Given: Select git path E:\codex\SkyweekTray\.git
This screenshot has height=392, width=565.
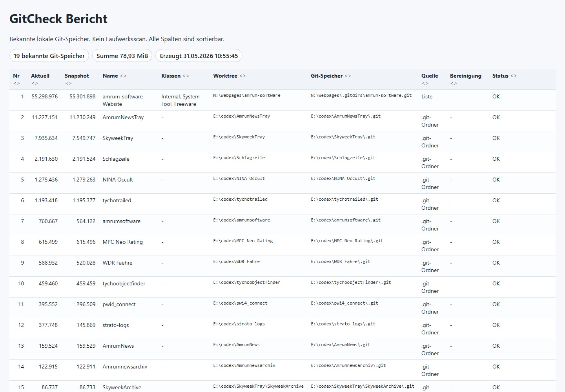Looking at the screenshot, I should click(343, 137).
